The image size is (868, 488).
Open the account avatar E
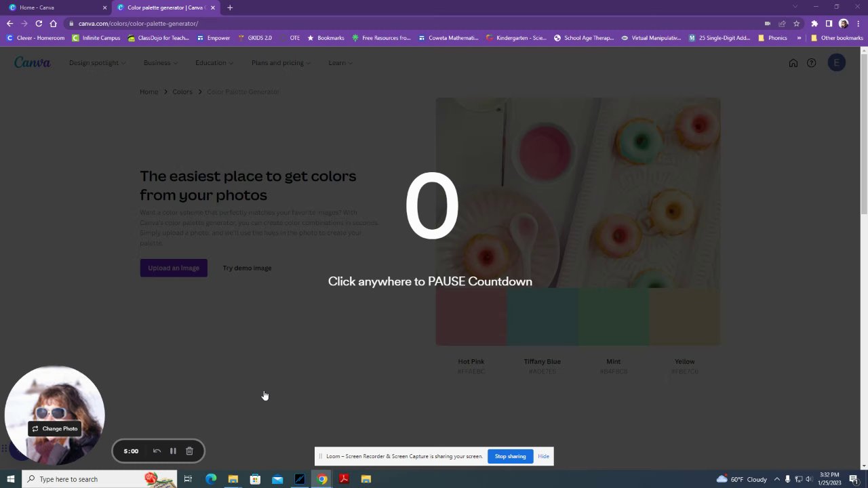coord(836,63)
